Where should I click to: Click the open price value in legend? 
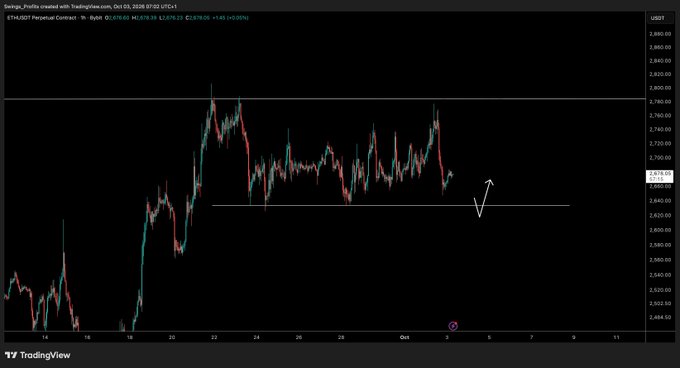118,18
